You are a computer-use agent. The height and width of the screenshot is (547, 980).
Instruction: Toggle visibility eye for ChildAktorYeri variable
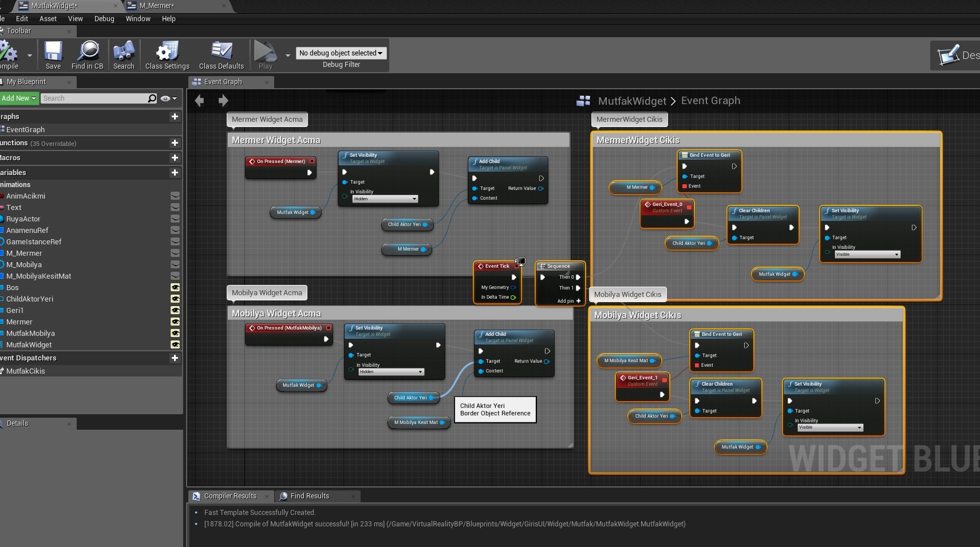(x=175, y=299)
